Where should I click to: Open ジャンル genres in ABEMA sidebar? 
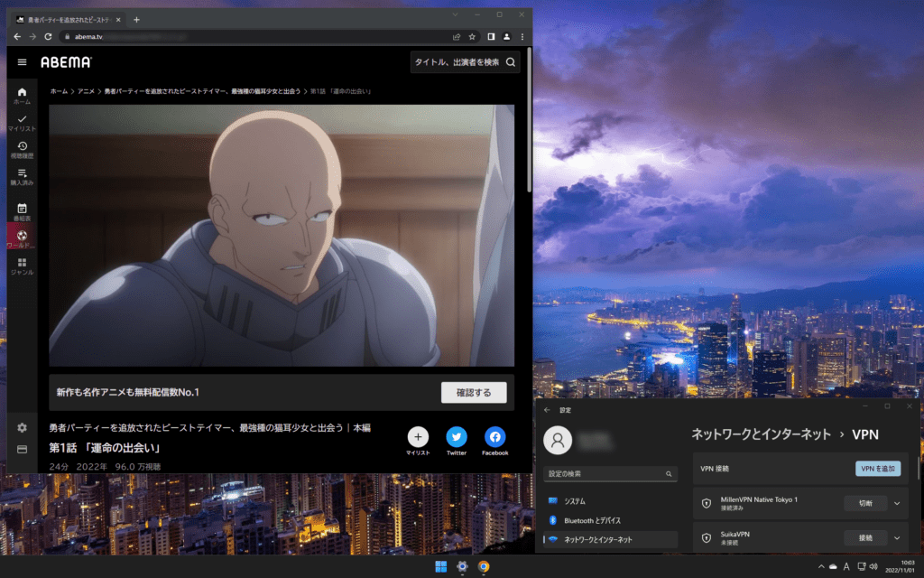pos(22,266)
